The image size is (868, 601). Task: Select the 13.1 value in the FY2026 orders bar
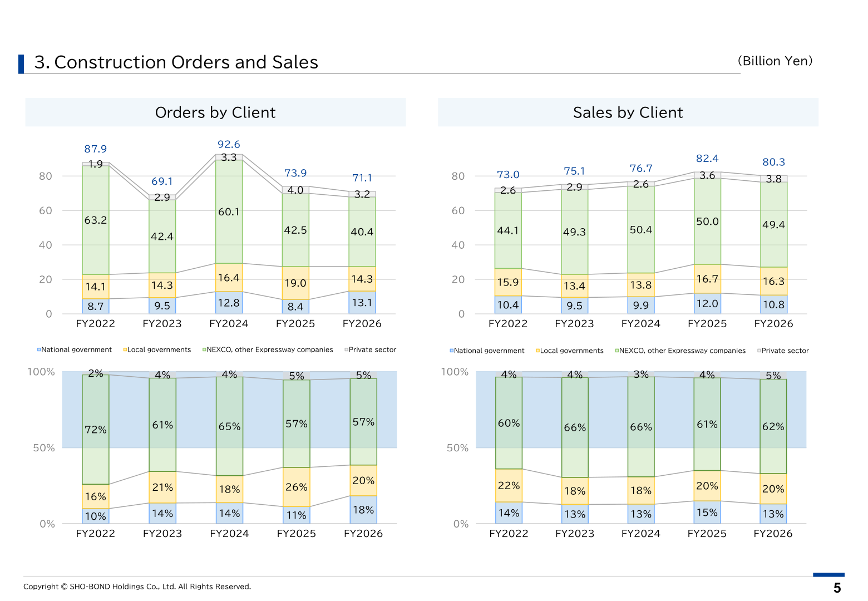[x=362, y=303]
